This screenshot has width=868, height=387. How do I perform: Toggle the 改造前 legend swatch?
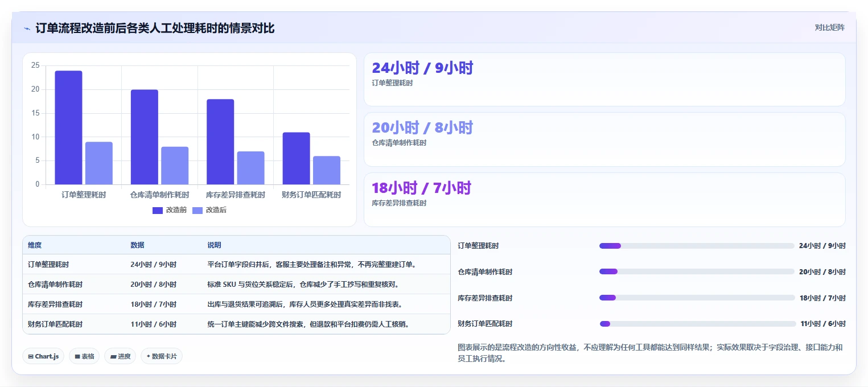158,210
